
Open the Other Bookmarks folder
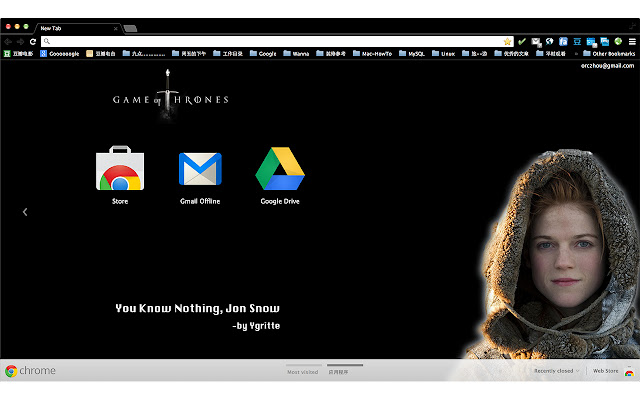click(609, 53)
